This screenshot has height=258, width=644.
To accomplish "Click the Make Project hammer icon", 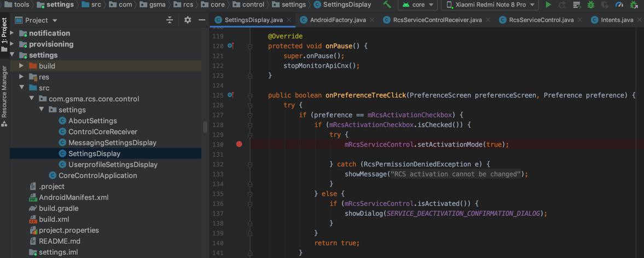I will [x=387, y=4].
